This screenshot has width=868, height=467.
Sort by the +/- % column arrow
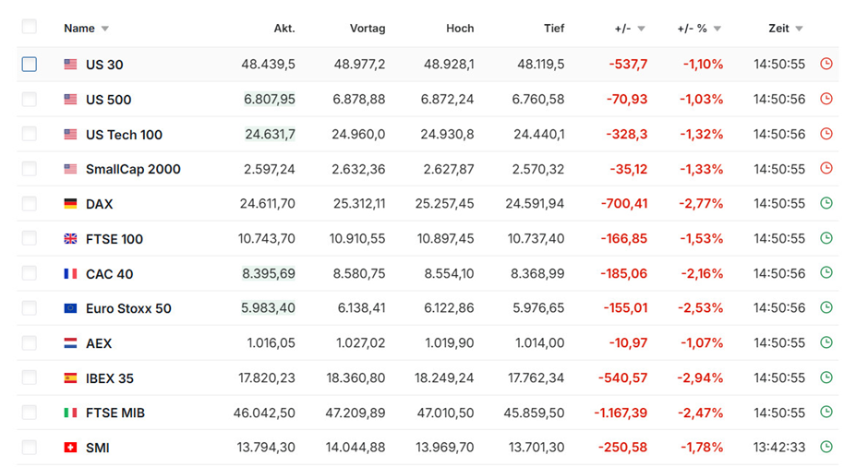pos(717,29)
